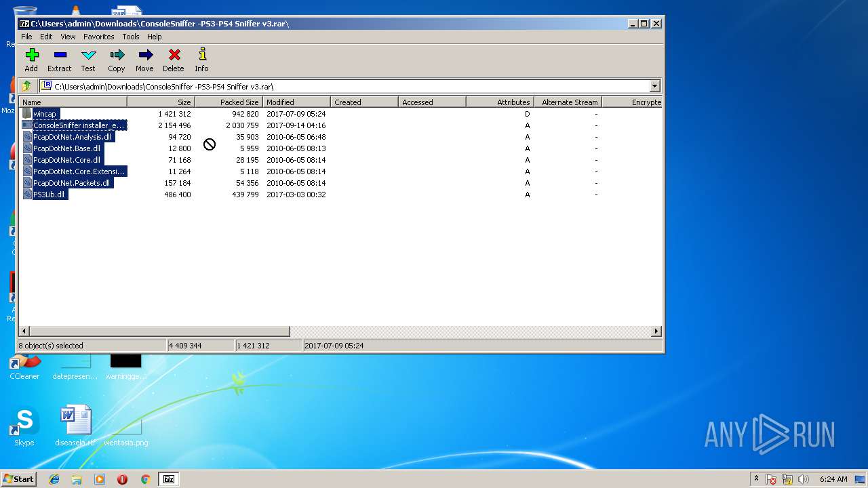Sort by the Alternate Stream column

coord(568,102)
